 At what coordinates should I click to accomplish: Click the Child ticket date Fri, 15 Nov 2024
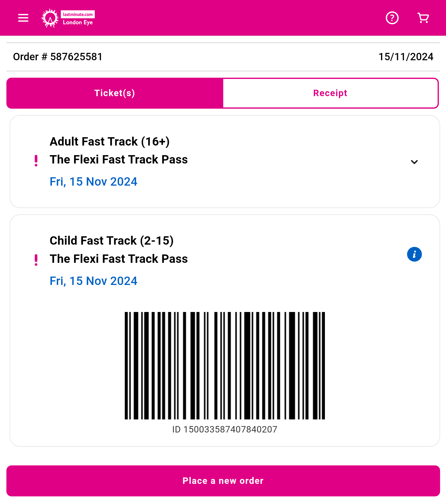93,281
